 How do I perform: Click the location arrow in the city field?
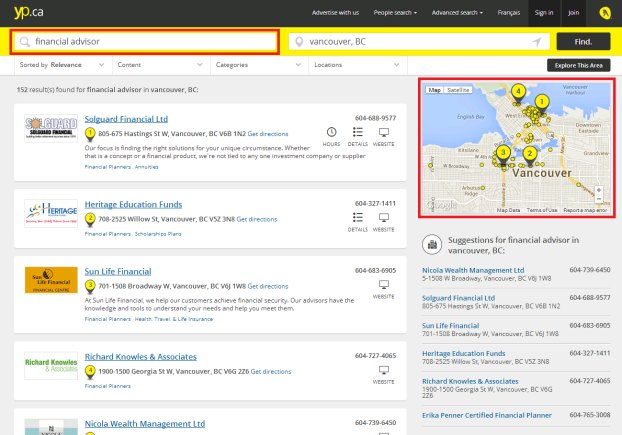[538, 42]
